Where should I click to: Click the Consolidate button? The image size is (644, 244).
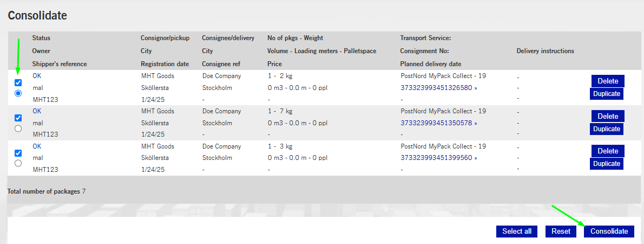coord(609,232)
